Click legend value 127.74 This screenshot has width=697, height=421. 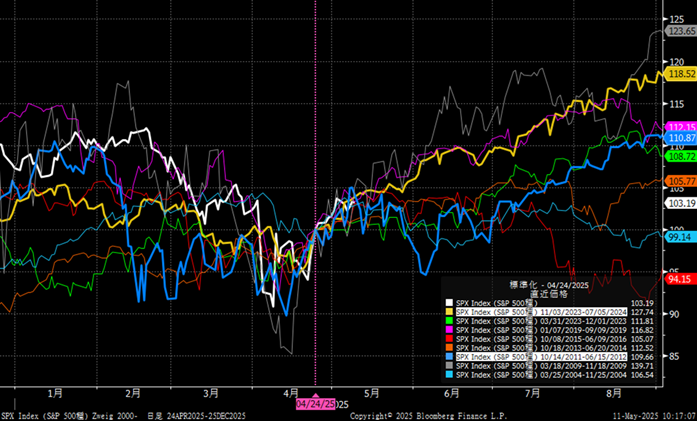642,312
